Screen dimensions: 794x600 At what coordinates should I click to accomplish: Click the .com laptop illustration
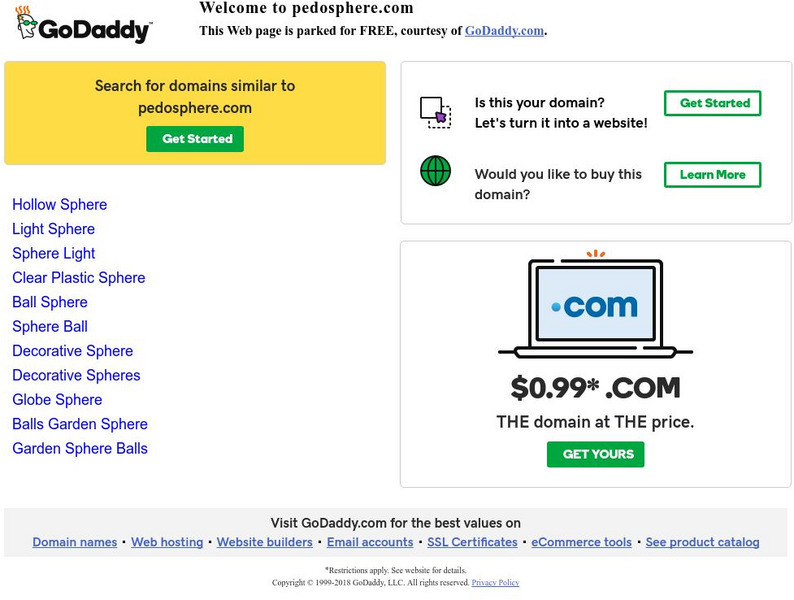coord(595,305)
